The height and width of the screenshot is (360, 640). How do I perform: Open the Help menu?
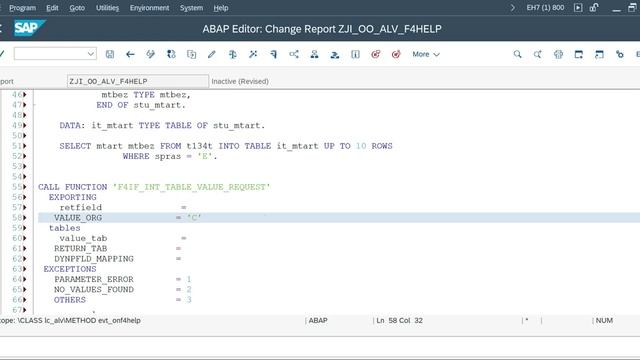pyautogui.click(x=221, y=8)
